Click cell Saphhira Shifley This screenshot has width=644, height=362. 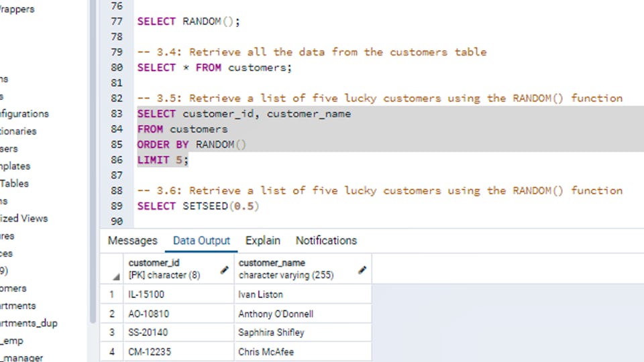click(303, 333)
